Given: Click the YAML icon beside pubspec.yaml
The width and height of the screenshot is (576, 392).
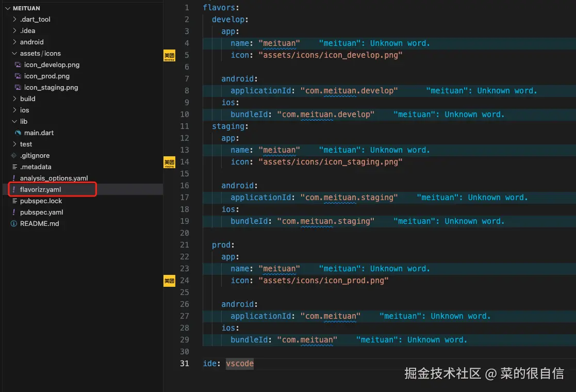Looking at the screenshot, I should point(14,213).
